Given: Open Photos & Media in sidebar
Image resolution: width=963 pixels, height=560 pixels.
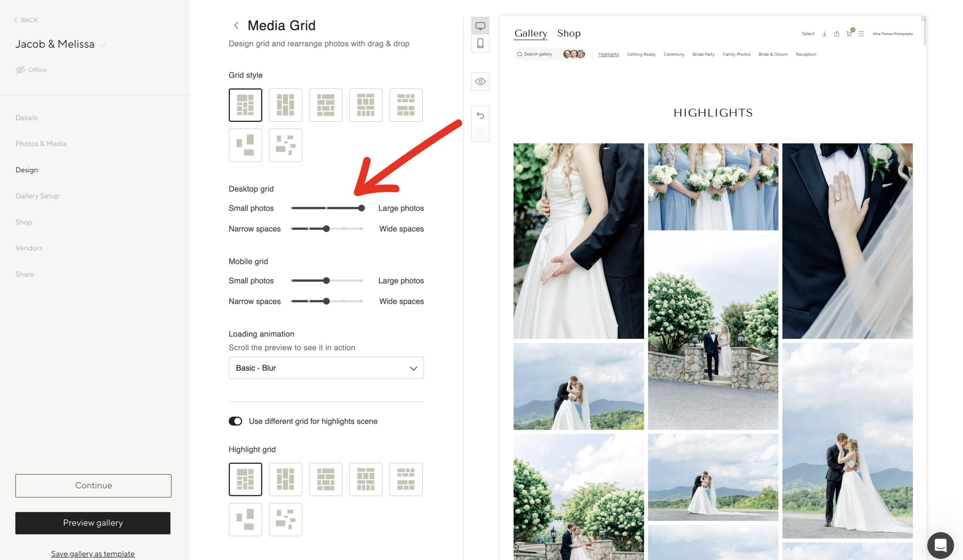Looking at the screenshot, I should [x=41, y=144].
